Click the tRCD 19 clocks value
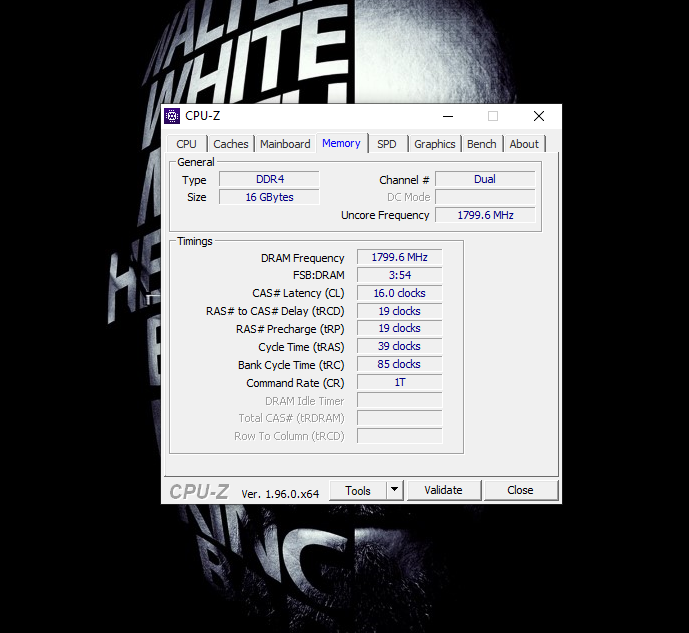This screenshot has height=633, width=689. (399, 311)
